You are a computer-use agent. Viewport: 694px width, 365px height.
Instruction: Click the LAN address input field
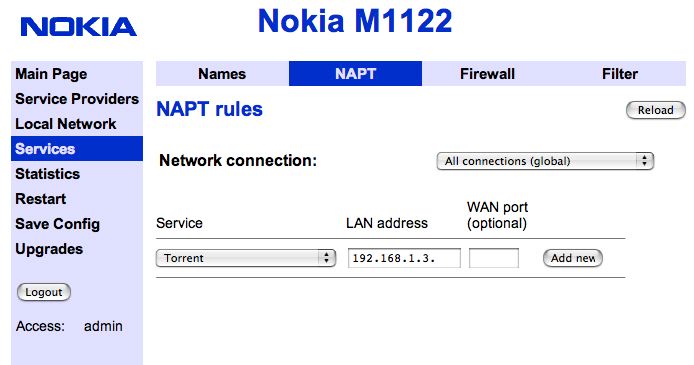404,258
